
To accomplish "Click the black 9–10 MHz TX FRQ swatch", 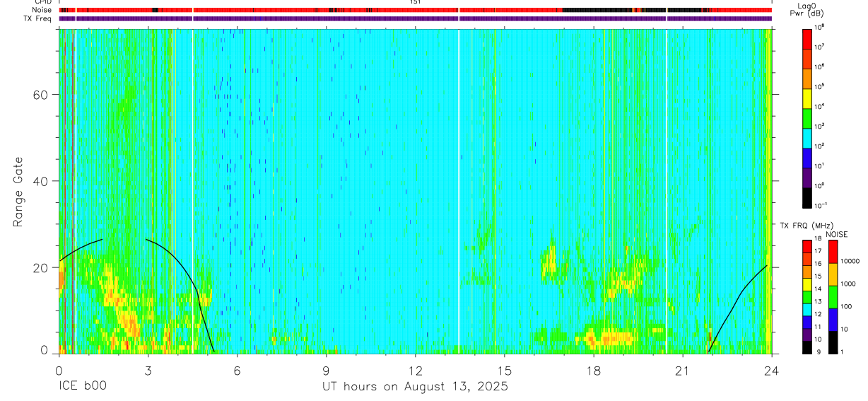I will coord(807,347).
